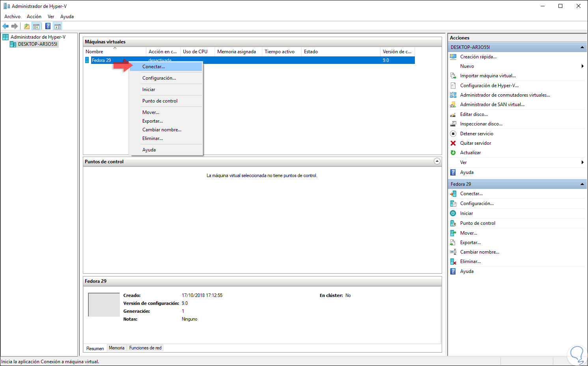Viewport: 588px width, 366px height.
Task: Open the Archivo menu
Action: click(x=12, y=17)
